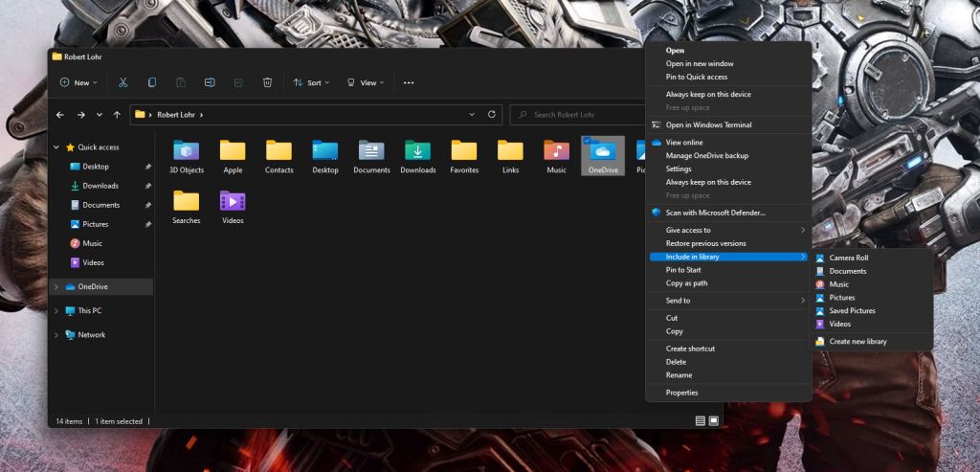Open the Sort dropdown menu
This screenshot has height=472, width=980.
tap(311, 82)
